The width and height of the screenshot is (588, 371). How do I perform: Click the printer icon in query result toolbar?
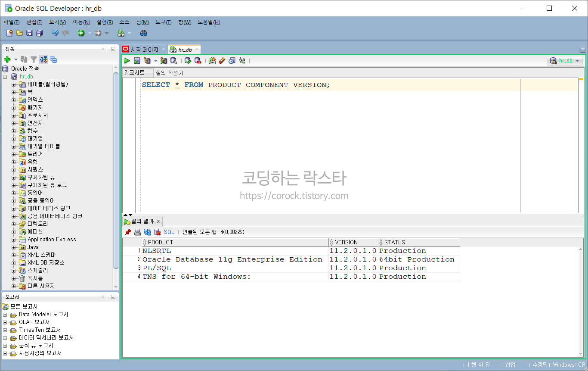(x=138, y=232)
